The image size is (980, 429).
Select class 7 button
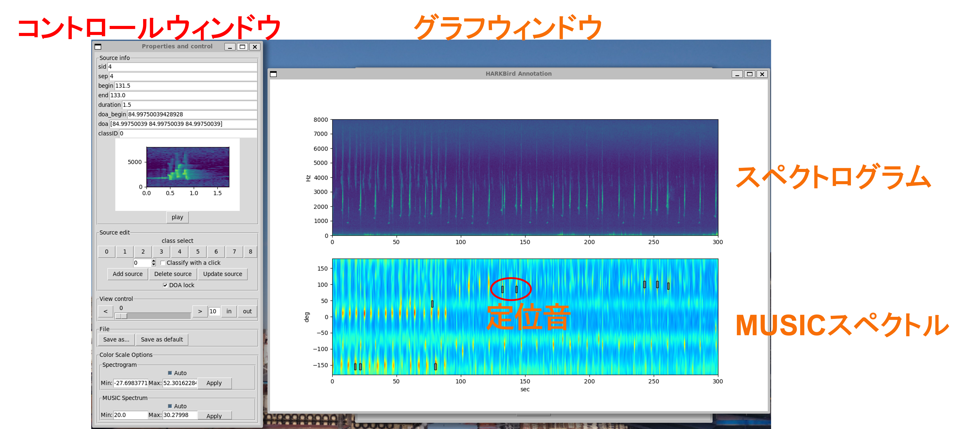point(234,251)
